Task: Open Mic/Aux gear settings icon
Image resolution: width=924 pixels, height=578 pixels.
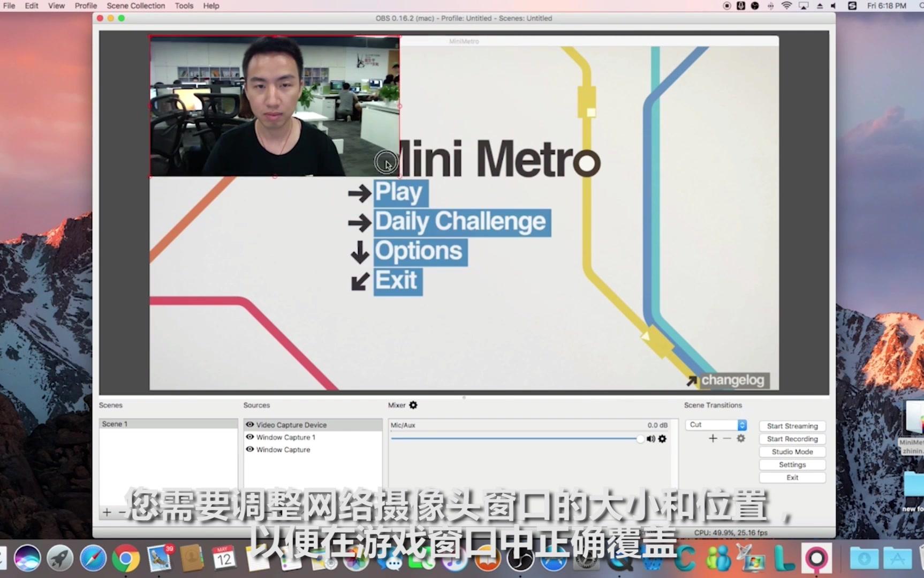Action: click(662, 439)
